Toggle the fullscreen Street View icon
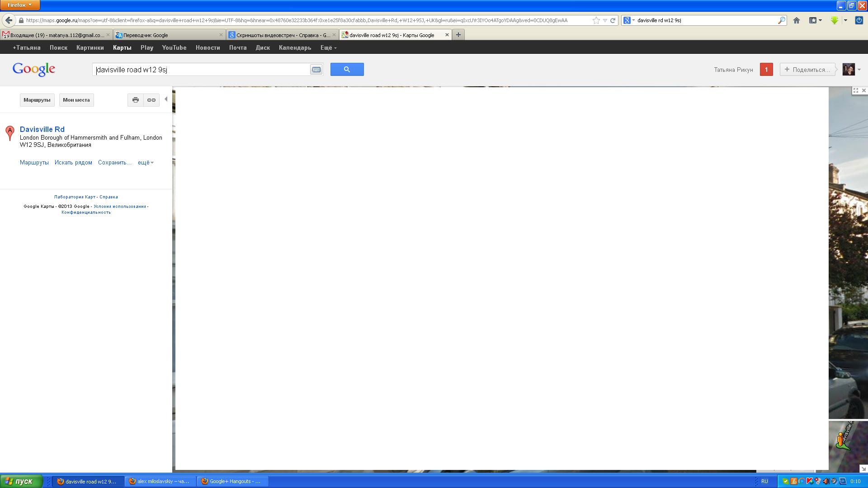This screenshot has width=868, height=488. (x=855, y=90)
